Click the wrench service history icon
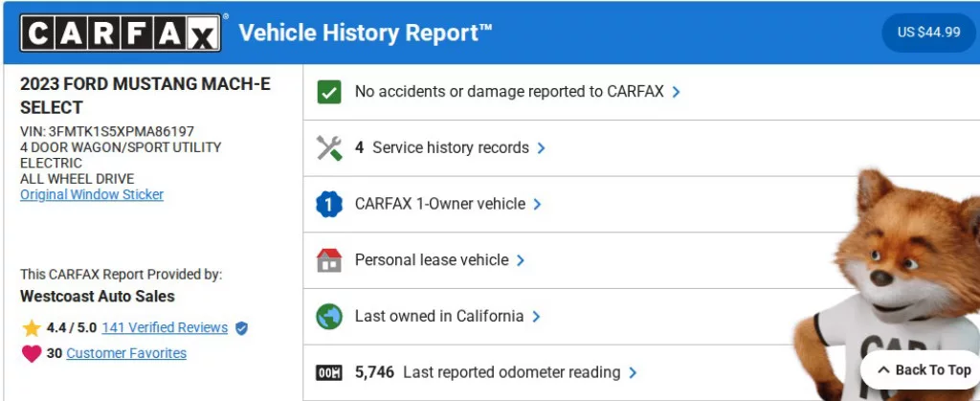This screenshot has height=401, width=980. 329,148
